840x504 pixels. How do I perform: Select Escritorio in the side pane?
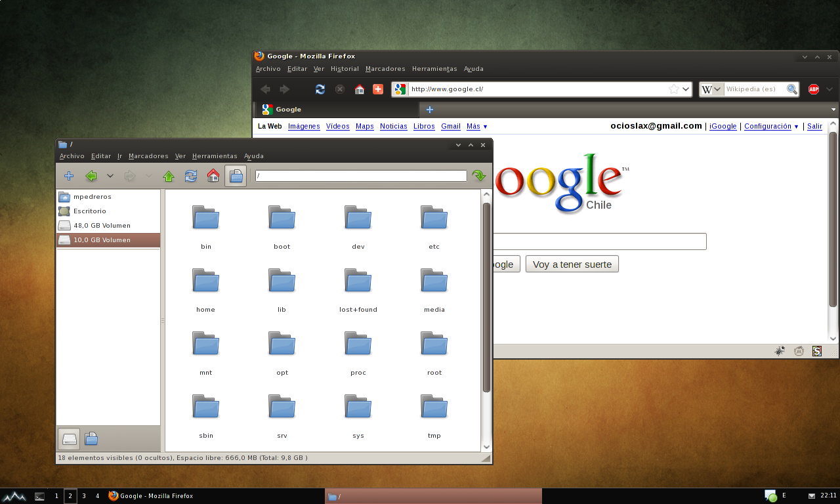pyautogui.click(x=108, y=211)
